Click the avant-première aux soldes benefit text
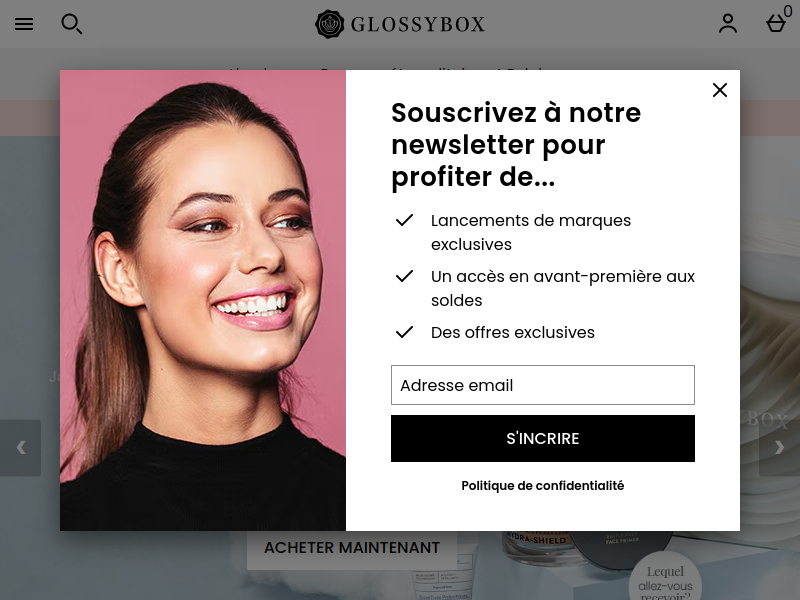This screenshot has height=600, width=800. [563, 288]
